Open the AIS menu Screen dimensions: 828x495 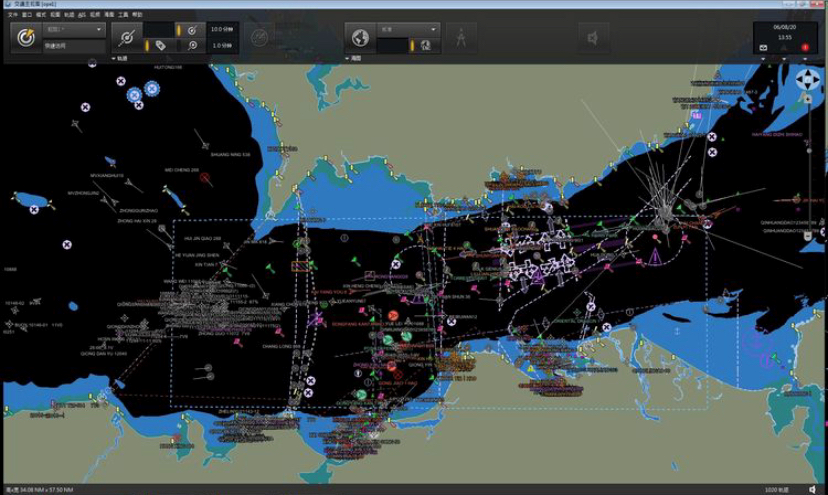(x=82, y=15)
